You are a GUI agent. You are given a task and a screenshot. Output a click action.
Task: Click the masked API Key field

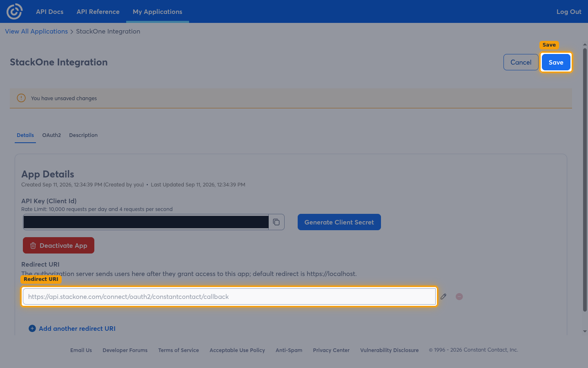[x=146, y=222]
